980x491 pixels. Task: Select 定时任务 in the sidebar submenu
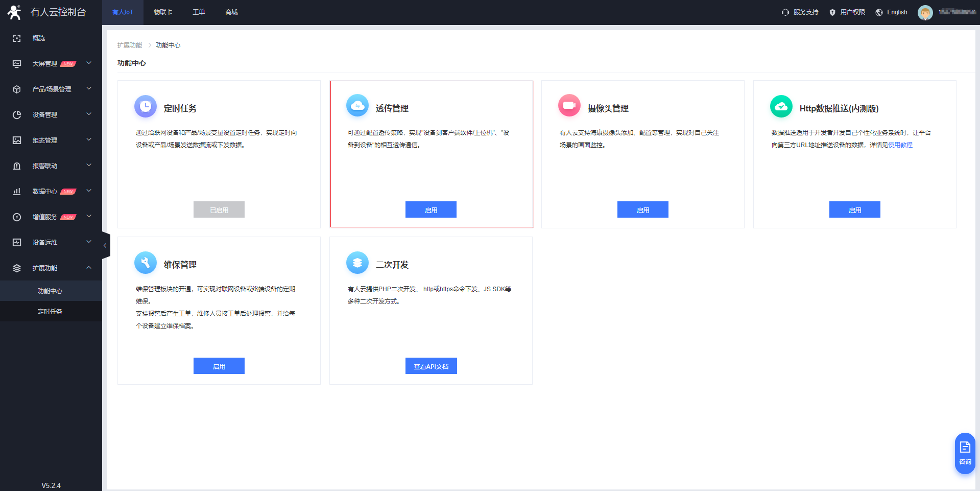point(50,311)
